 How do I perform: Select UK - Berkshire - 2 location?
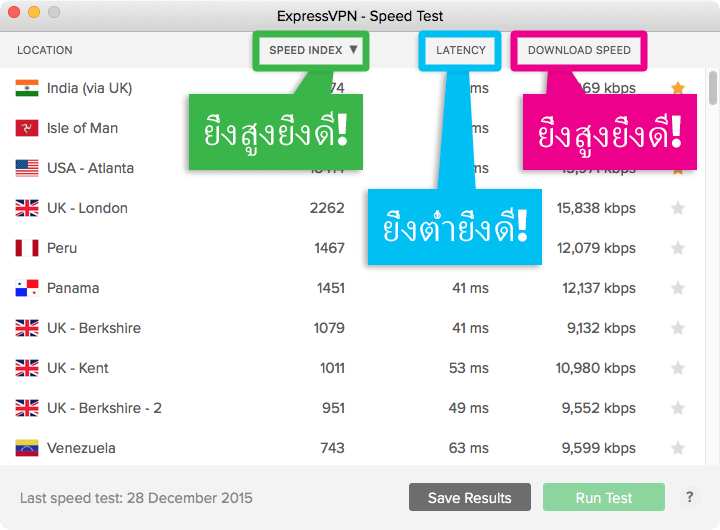click(x=104, y=408)
